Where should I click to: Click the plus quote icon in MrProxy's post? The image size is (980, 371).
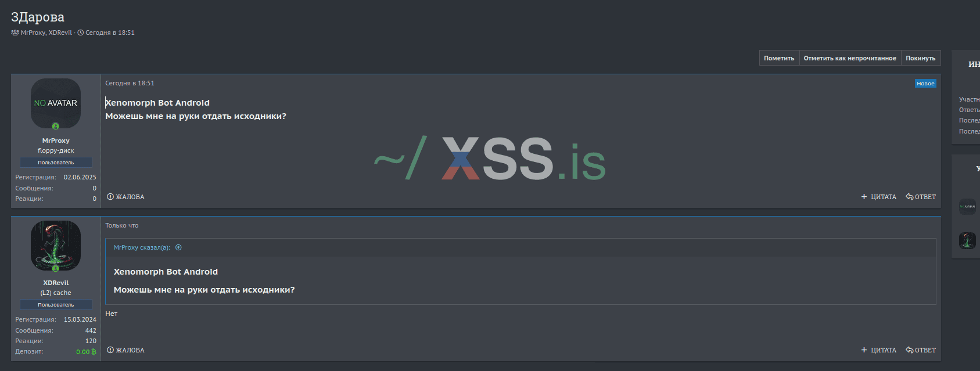864,197
